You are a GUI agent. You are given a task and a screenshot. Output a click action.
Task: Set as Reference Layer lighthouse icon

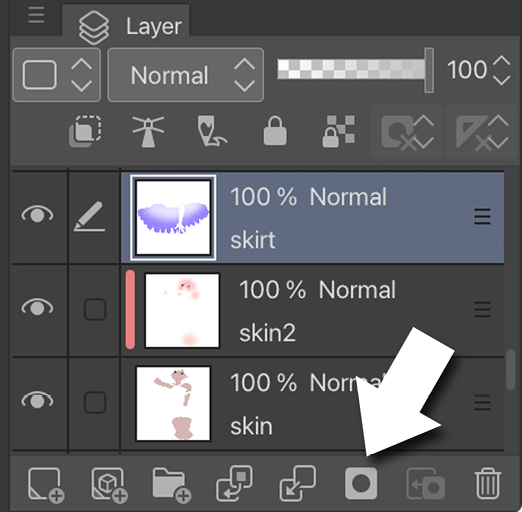[148, 131]
